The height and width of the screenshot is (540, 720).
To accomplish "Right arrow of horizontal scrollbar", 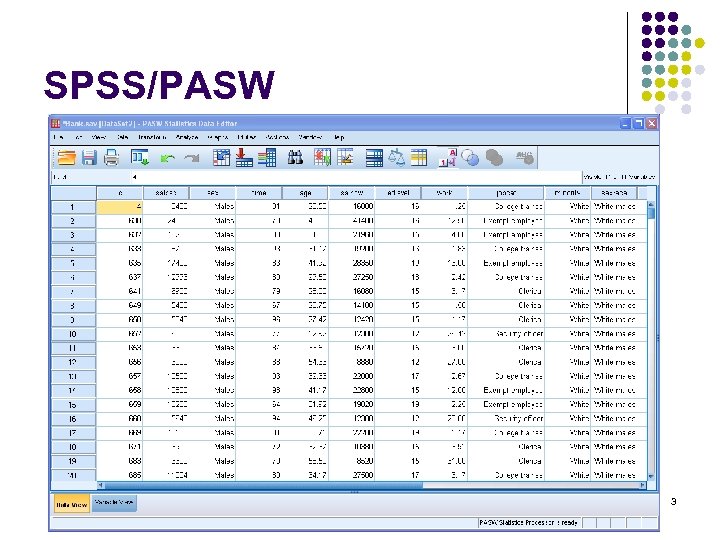I will pyautogui.click(x=642, y=485).
